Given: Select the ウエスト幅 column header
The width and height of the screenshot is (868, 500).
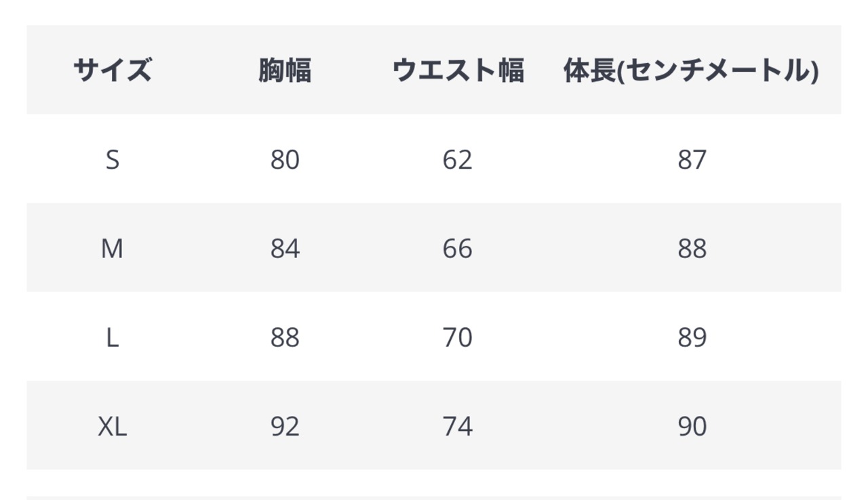Looking at the screenshot, I should (x=458, y=70).
